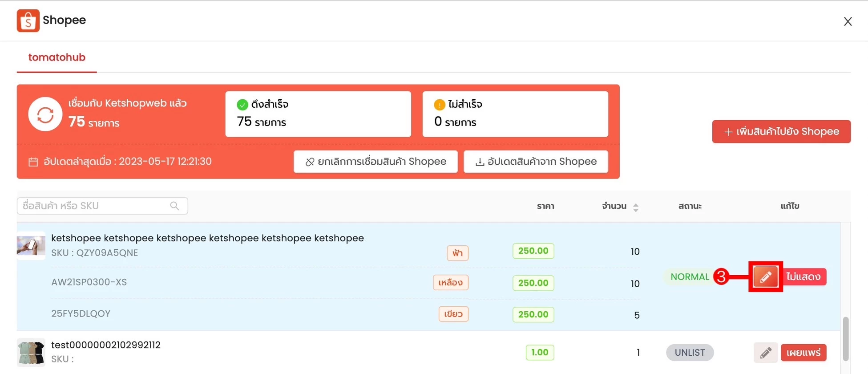Click the ฟ้า variant tag
The width and height of the screenshot is (868, 374).
[457, 253]
